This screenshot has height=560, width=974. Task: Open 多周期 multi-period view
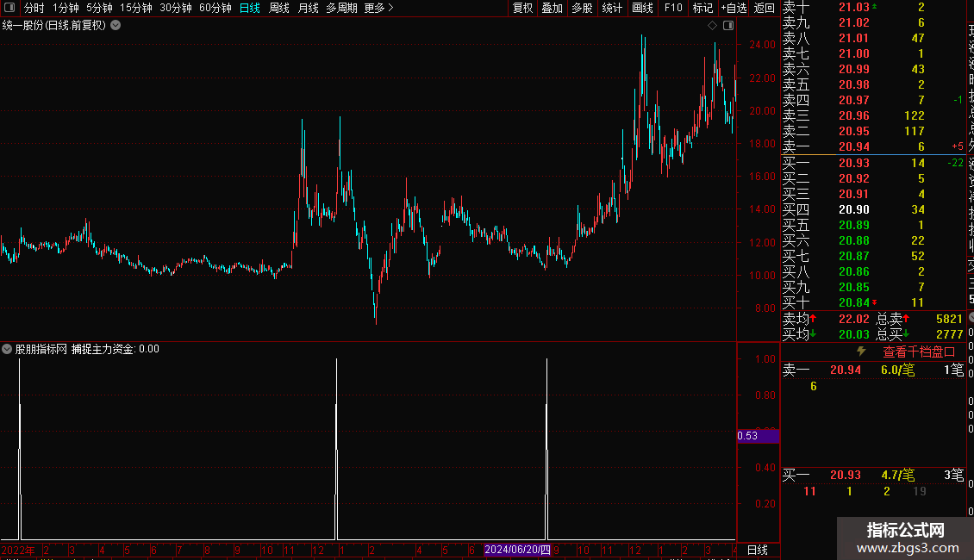pos(341,8)
